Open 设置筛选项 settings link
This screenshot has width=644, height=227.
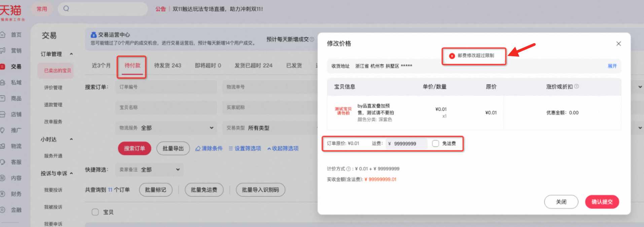(x=245, y=149)
